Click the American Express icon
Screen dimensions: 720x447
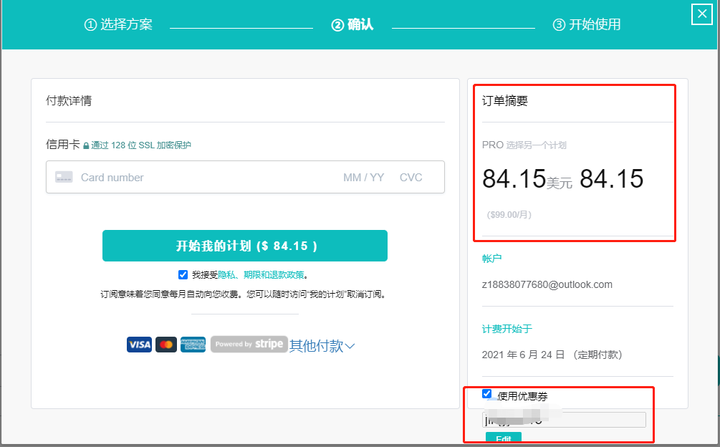[x=193, y=345]
